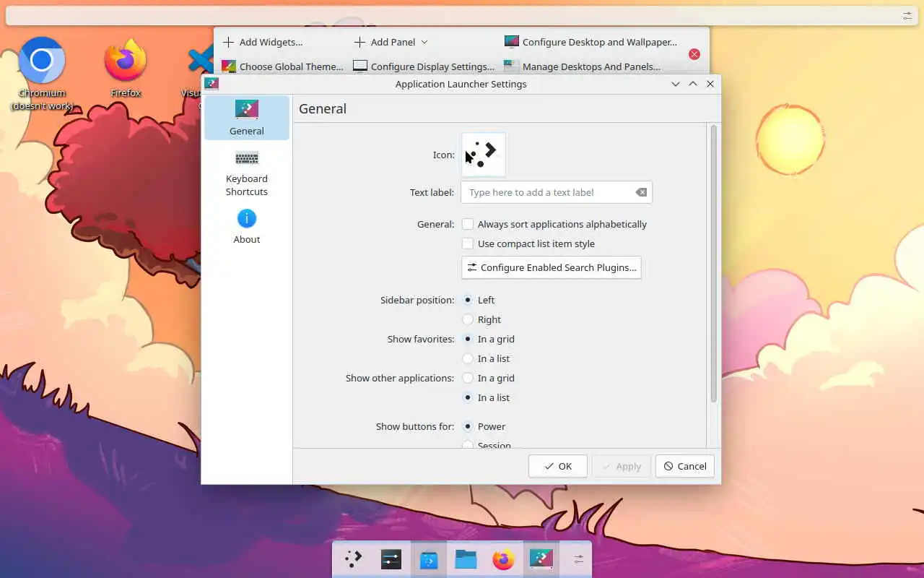Show favorites in a grid

tap(489, 339)
